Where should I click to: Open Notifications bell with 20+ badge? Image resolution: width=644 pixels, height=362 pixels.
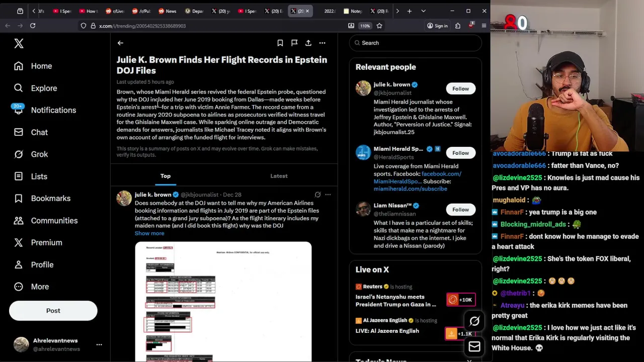pos(19,110)
